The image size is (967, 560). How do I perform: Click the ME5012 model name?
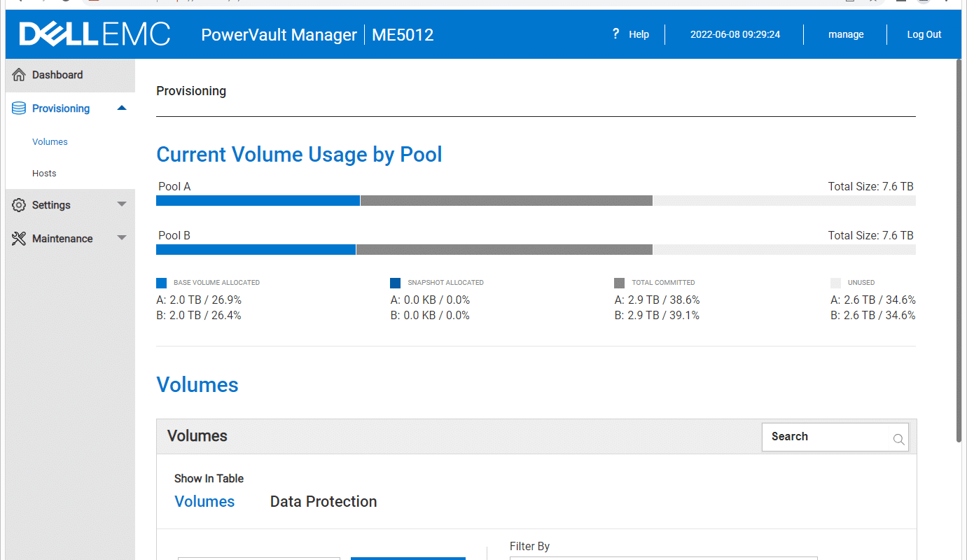pyautogui.click(x=403, y=34)
